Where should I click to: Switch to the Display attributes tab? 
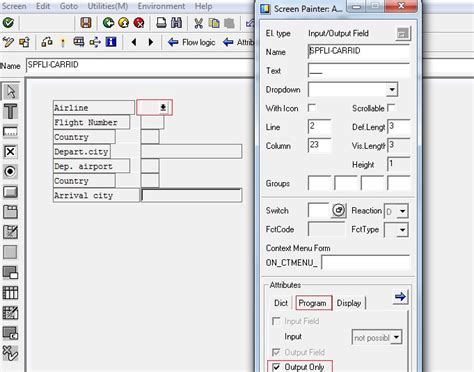click(349, 303)
